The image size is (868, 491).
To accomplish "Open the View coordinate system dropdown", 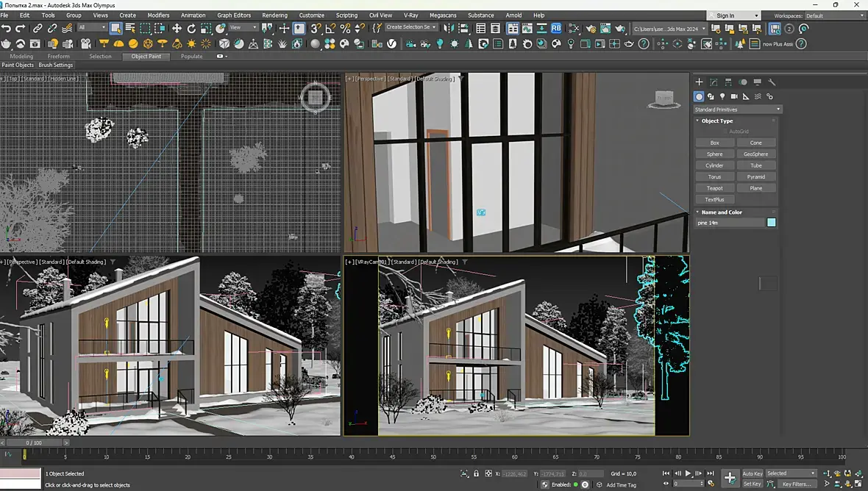I will 243,27.
